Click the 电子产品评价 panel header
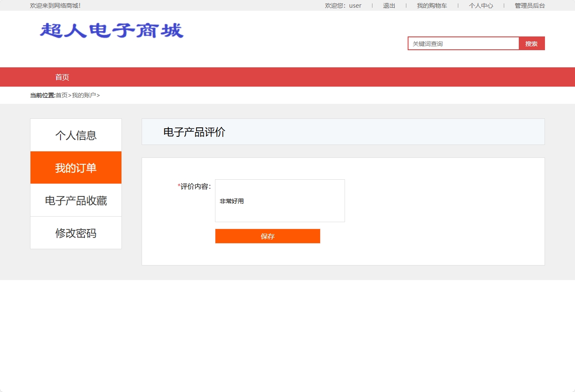The image size is (575, 392). pyautogui.click(x=194, y=132)
